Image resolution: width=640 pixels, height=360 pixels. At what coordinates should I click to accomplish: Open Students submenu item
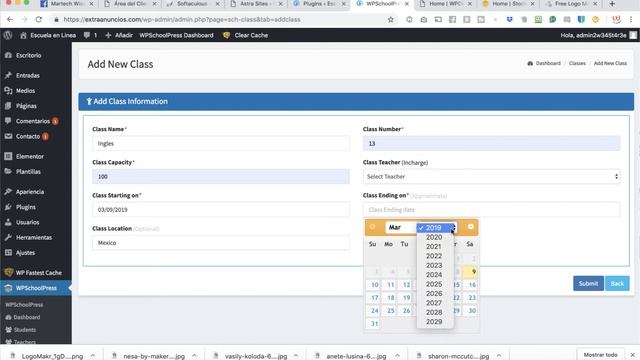point(24,330)
